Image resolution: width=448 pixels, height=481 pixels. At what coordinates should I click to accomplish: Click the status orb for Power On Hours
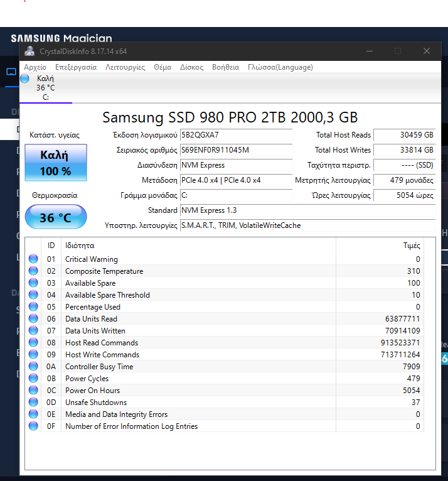(33, 390)
